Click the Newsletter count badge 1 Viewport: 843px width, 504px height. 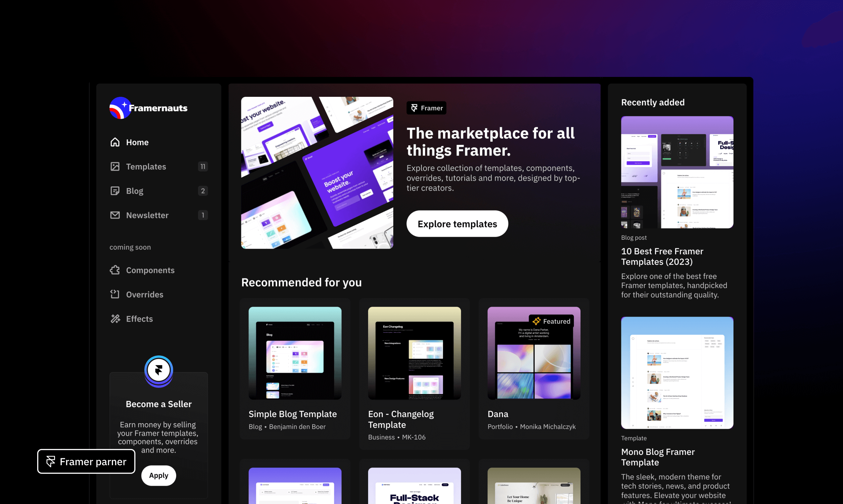point(203,215)
